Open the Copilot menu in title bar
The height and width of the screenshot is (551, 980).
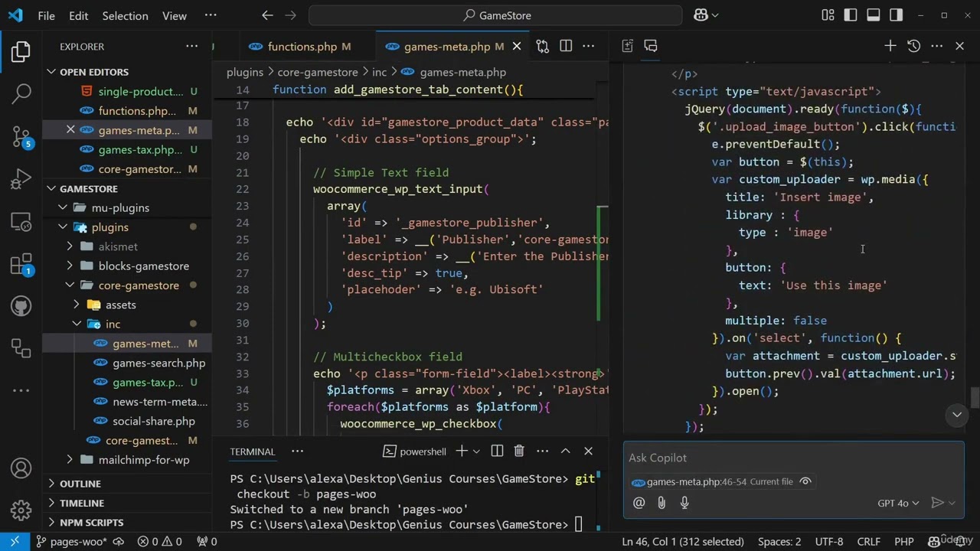coord(706,15)
